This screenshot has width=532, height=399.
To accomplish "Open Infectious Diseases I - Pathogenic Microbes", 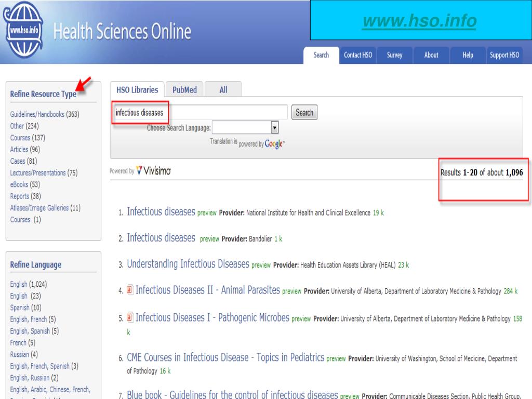I will [x=212, y=317].
